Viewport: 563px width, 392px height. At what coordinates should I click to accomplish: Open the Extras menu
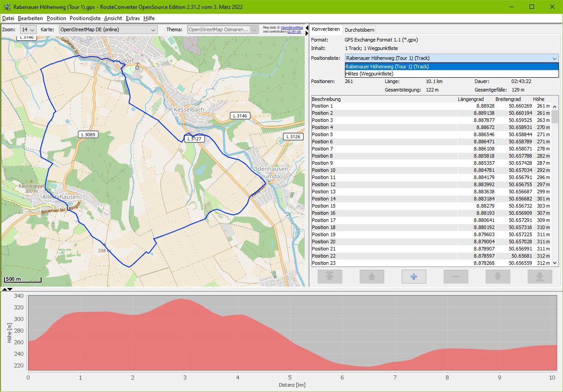[x=133, y=18]
